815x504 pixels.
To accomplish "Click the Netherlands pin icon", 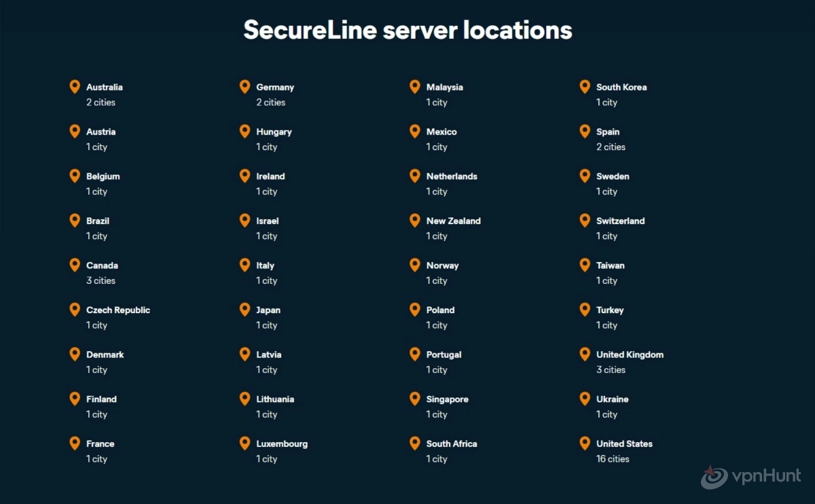I will coord(414,176).
